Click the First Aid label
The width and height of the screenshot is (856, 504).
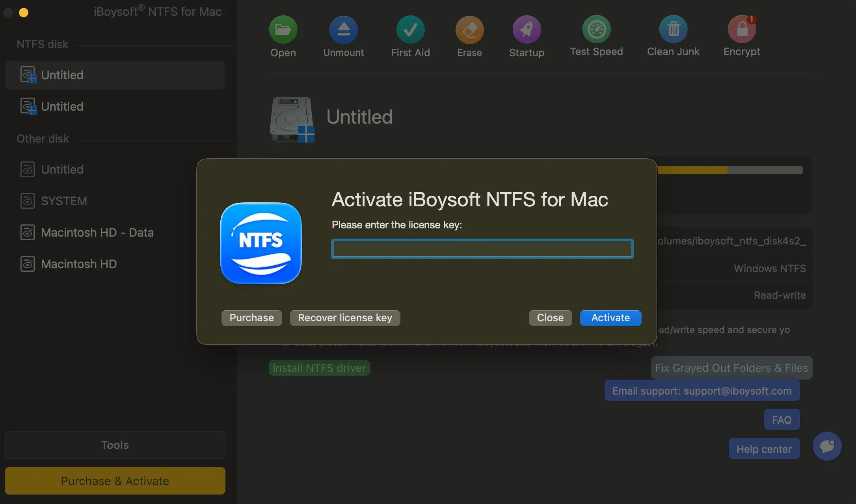410,53
